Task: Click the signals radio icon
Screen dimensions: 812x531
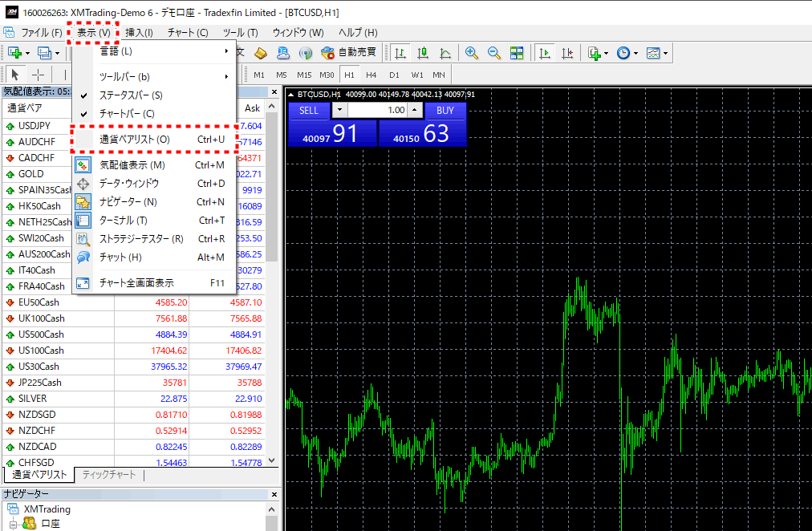Action: click(x=306, y=53)
